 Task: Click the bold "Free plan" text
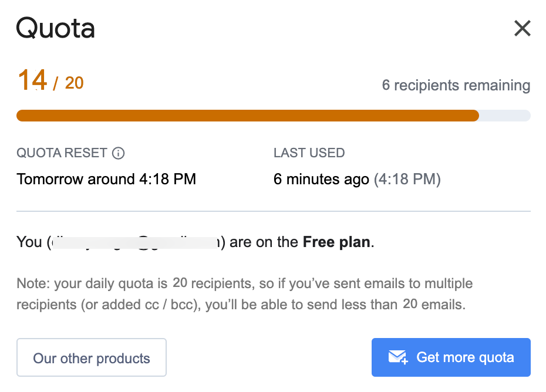[338, 242]
